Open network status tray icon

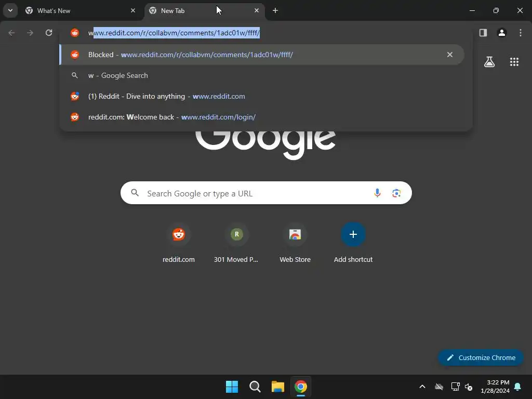click(x=455, y=387)
